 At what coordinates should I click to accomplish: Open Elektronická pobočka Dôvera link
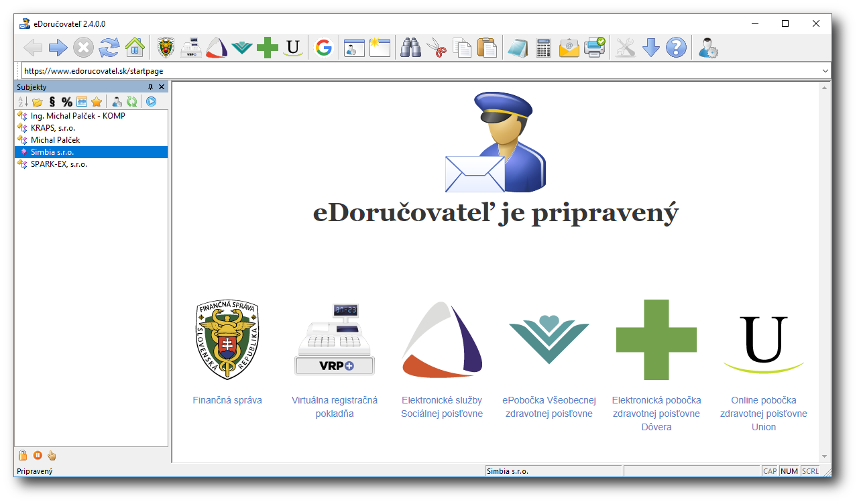pos(656,414)
